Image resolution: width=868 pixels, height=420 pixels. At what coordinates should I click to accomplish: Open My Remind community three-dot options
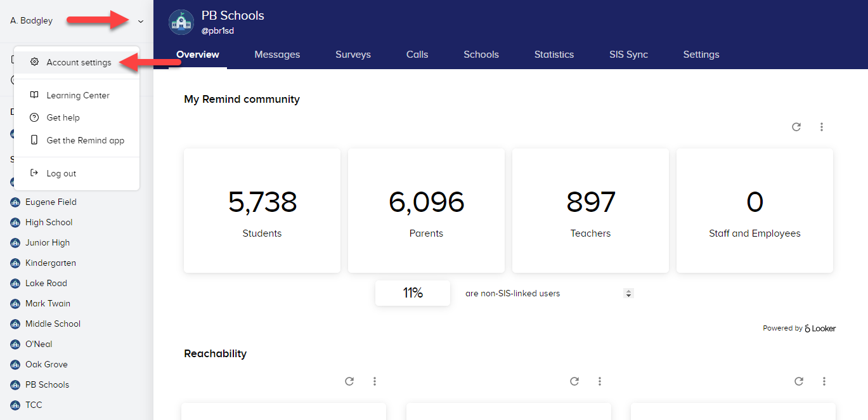point(822,127)
